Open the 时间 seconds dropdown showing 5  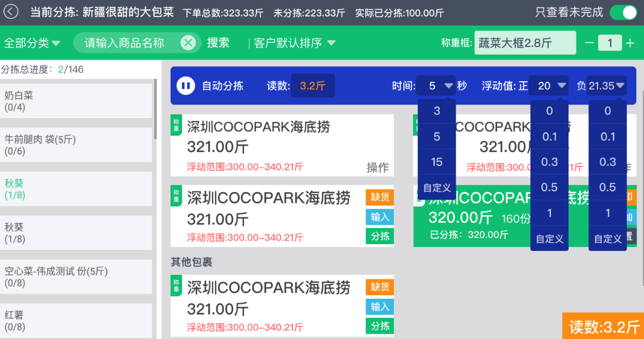(x=436, y=86)
